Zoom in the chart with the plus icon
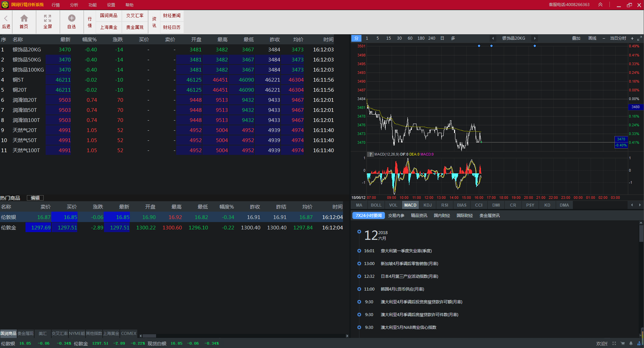The width and height of the screenshot is (644, 348). 632,38
